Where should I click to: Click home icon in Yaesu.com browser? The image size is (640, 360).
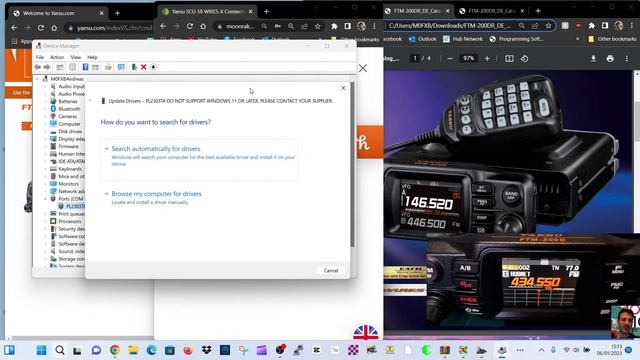click(x=54, y=28)
